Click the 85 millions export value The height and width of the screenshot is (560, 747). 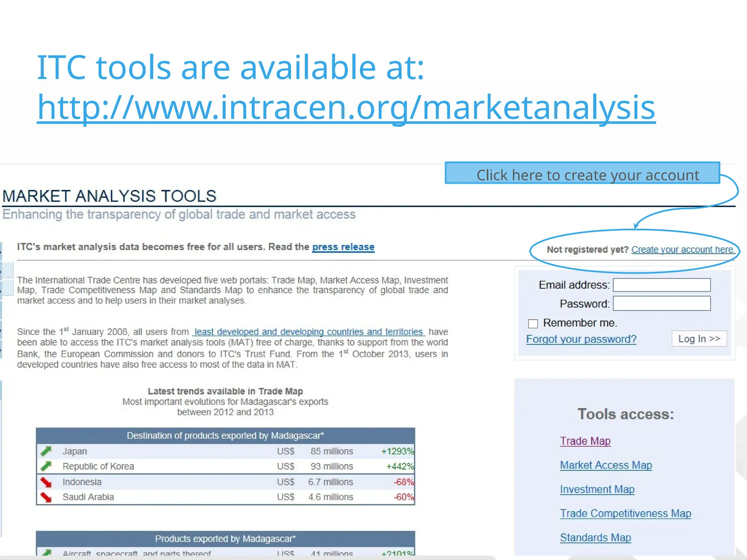(x=332, y=451)
